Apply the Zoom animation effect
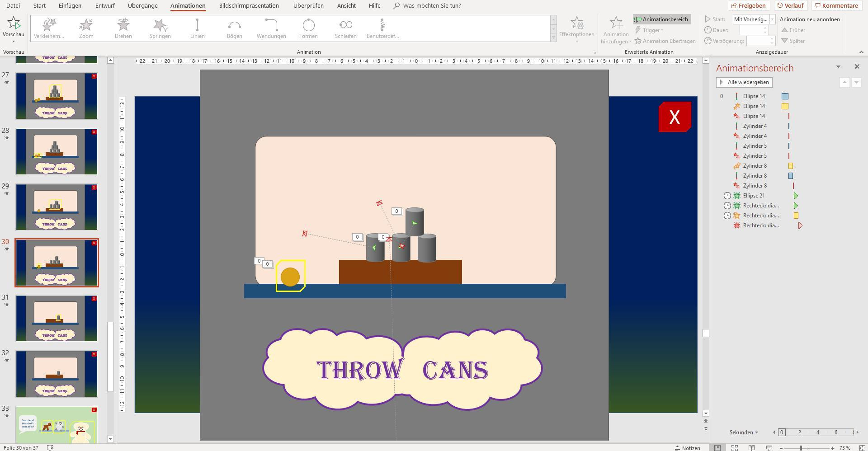 86,28
